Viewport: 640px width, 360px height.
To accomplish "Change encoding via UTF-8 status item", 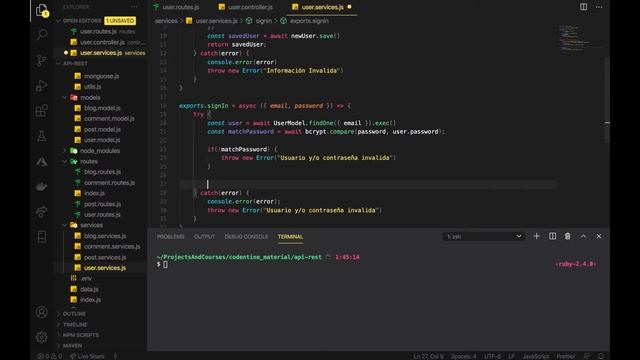I will point(492,356).
